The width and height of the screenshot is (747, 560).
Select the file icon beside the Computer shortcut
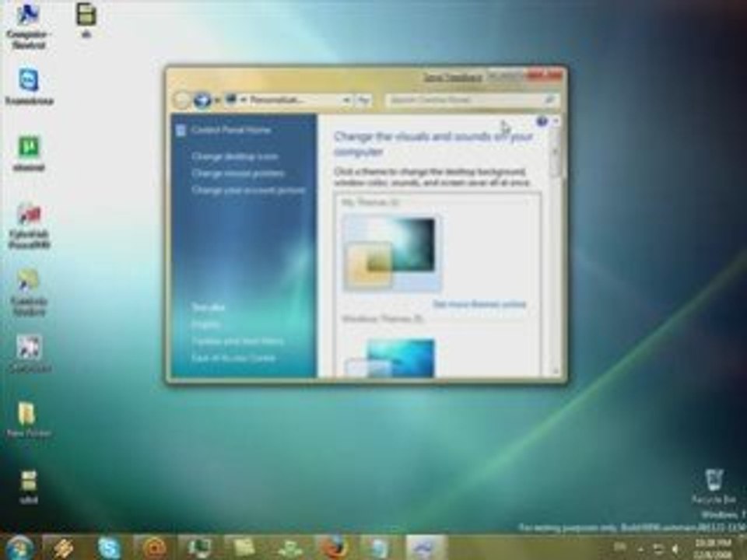[x=86, y=20]
